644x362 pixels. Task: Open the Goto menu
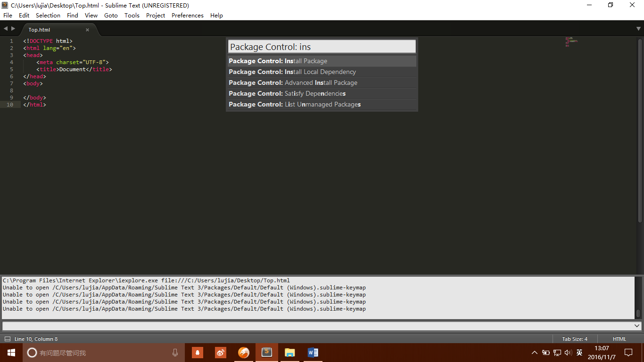click(111, 15)
